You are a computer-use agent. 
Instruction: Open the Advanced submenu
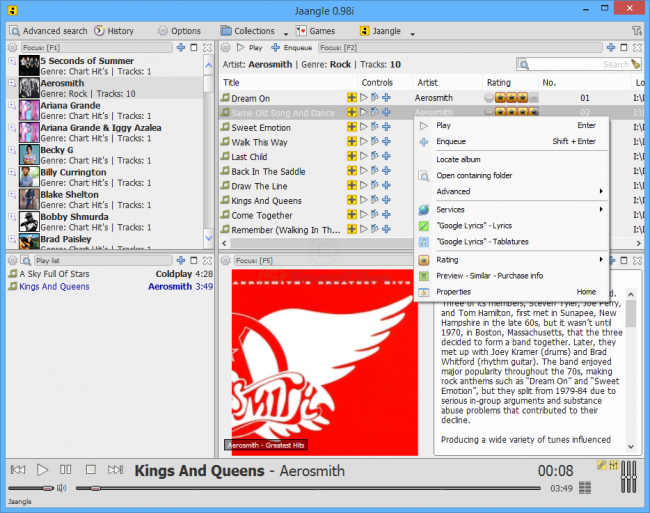512,191
